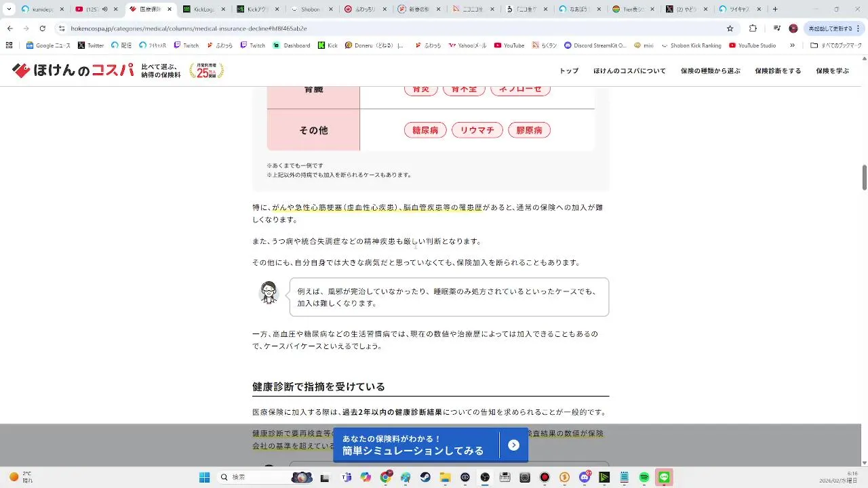This screenshot has width=868, height=488.
Task: Expand the bookmarks overflow chevron
Action: [793, 45]
